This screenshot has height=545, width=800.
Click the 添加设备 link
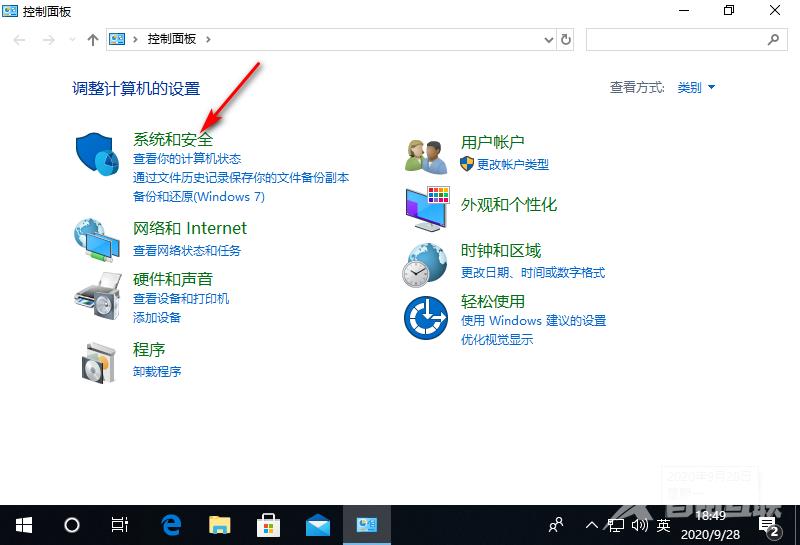click(x=157, y=317)
